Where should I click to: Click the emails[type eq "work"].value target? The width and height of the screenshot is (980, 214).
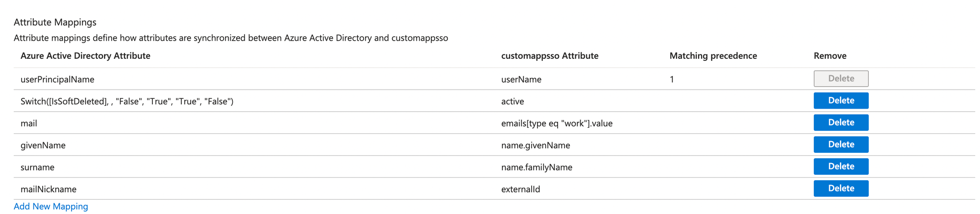[x=557, y=123]
